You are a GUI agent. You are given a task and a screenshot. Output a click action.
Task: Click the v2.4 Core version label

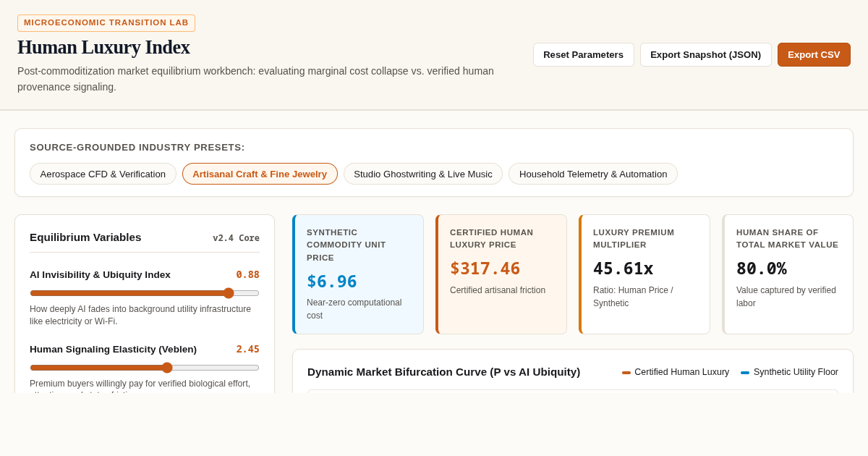click(x=236, y=237)
